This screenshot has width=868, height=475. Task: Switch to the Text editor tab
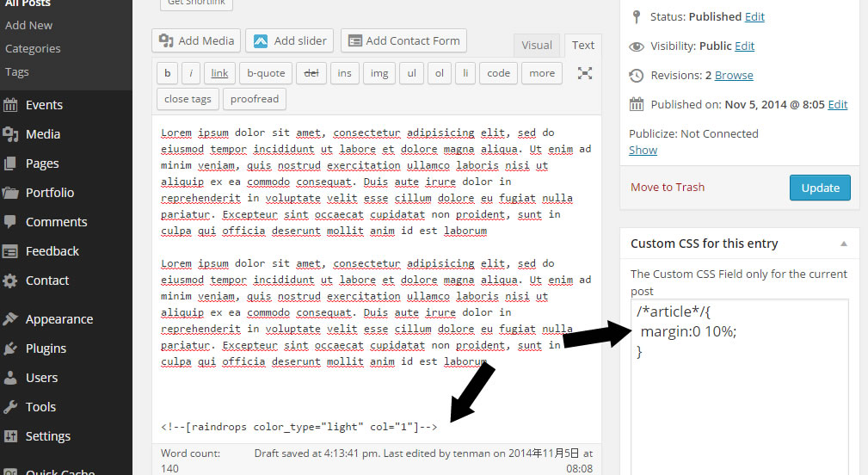pyautogui.click(x=583, y=45)
